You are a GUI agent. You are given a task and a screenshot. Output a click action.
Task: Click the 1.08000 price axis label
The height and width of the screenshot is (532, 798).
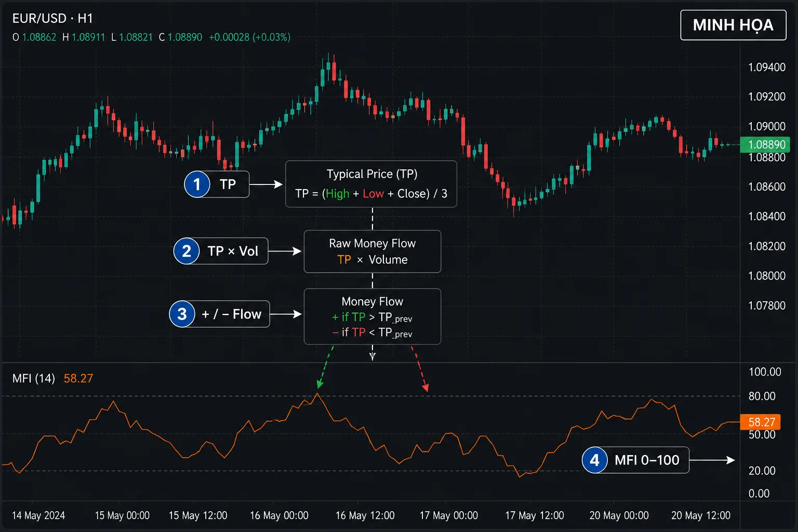[x=767, y=276]
